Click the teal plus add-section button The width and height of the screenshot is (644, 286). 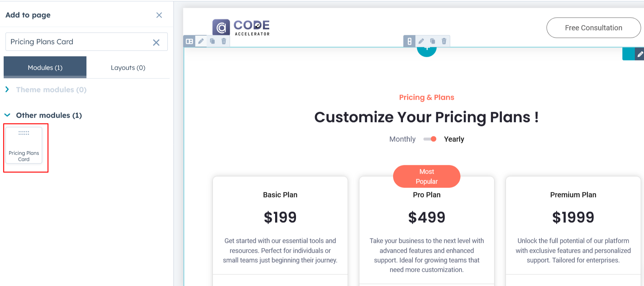427,51
